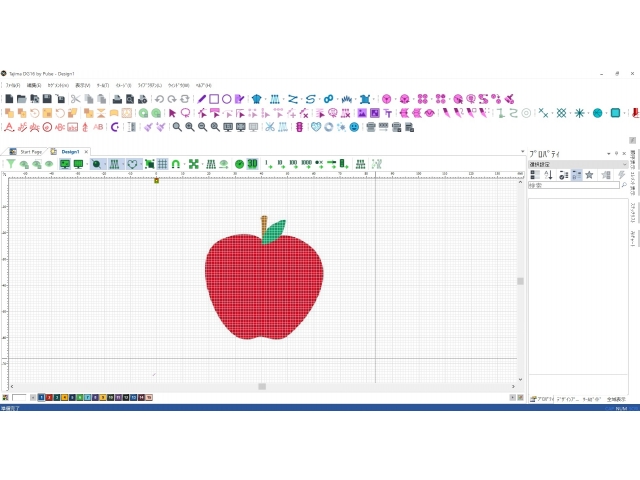The image size is (640, 480).
Task: Expand the dropdown beside the green expand-arrows icon
Action: 202,164
